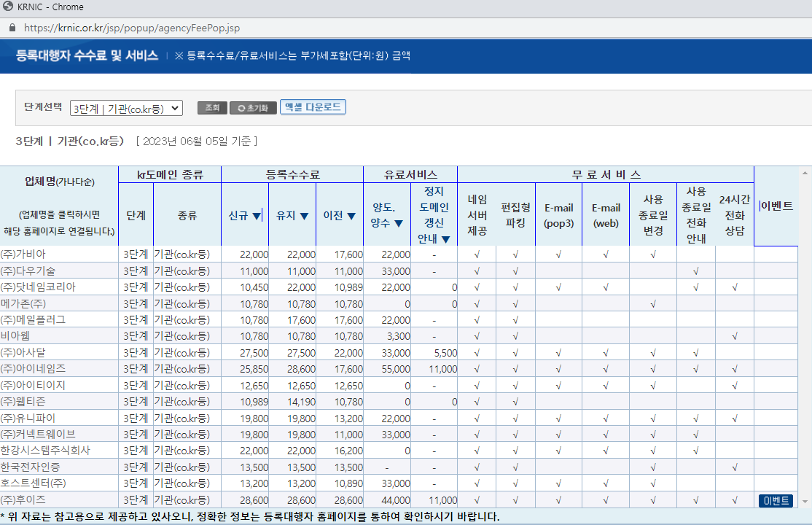The height and width of the screenshot is (525, 812).
Task: Click 가비아 신규 fee 22,000
Action: tap(254, 254)
